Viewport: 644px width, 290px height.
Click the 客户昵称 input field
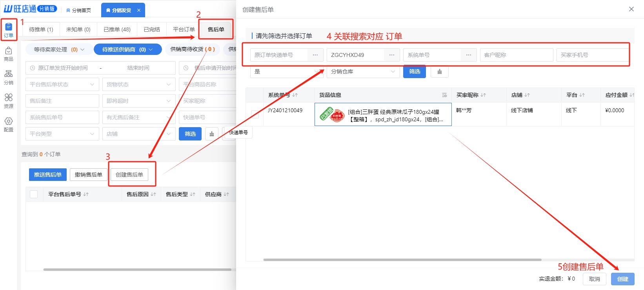tap(516, 55)
